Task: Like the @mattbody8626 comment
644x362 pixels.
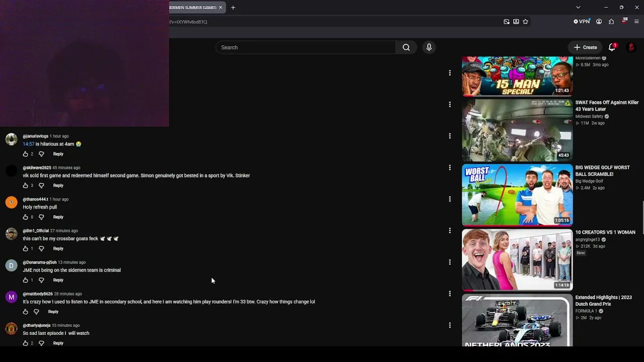Action: pyautogui.click(x=26, y=312)
